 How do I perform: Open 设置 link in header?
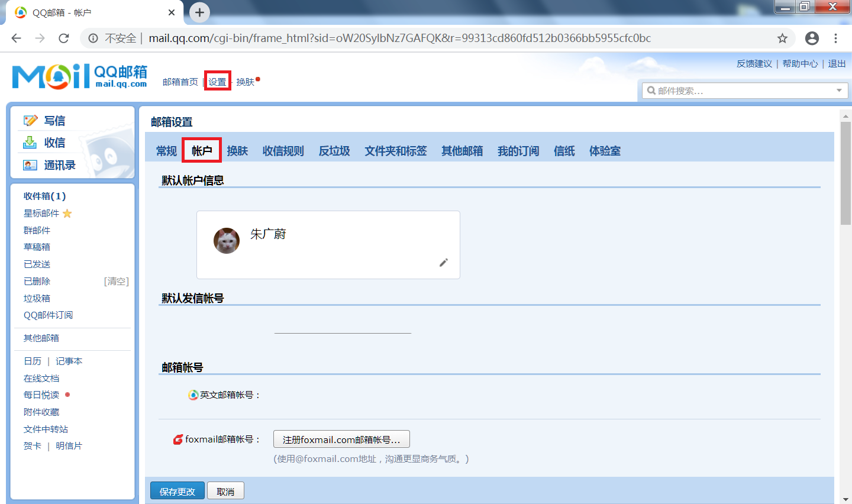[x=217, y=82]
